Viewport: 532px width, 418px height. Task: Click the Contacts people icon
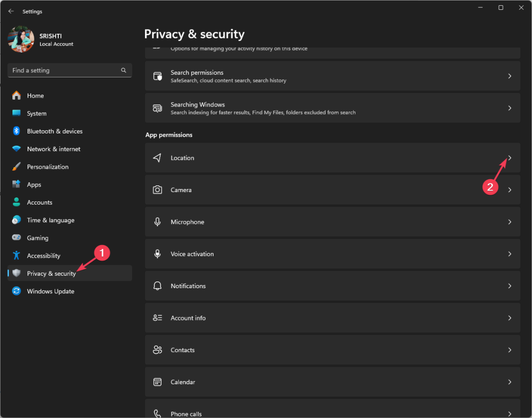pyautogui.click(x=157, y=349)
